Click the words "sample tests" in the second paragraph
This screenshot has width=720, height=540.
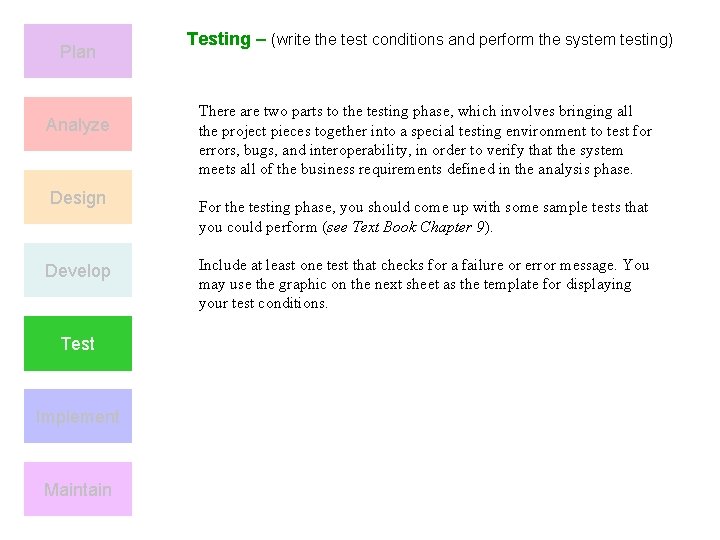tap(589, 208)
